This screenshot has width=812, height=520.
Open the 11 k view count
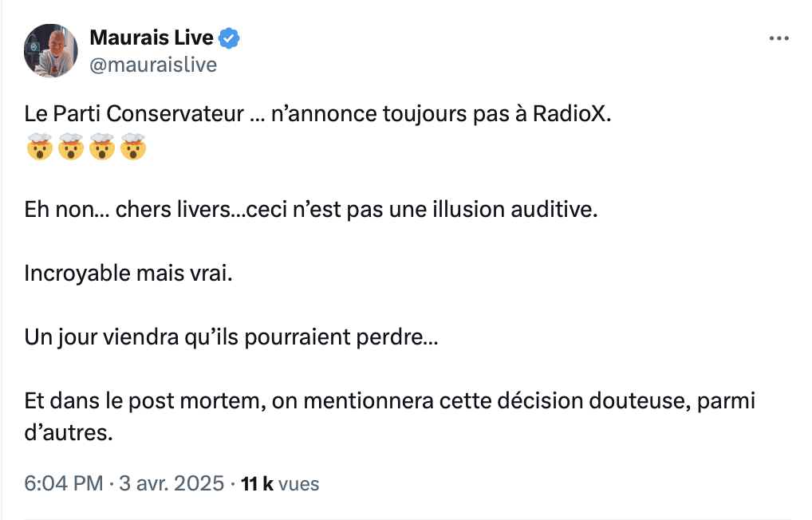pos(257,484)
